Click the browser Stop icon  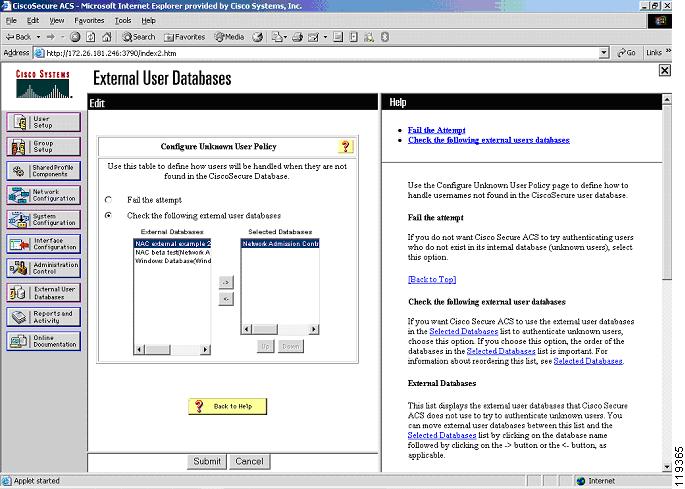(75, 37)
